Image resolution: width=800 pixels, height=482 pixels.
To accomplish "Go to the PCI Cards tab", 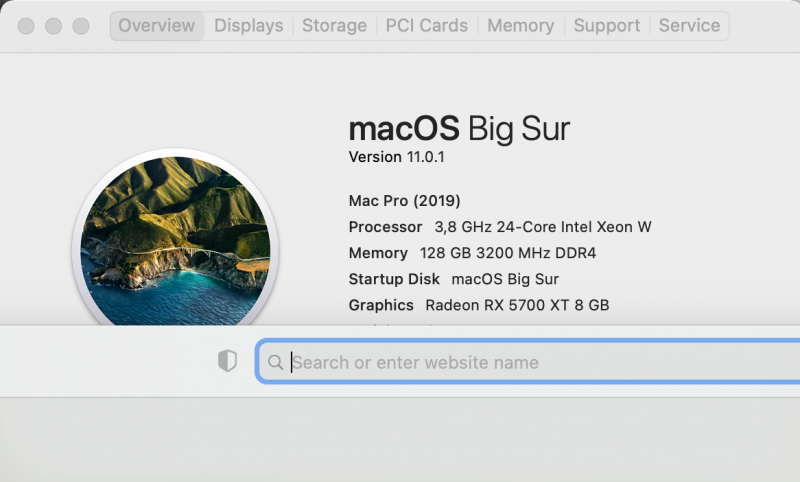I will 427,26.
